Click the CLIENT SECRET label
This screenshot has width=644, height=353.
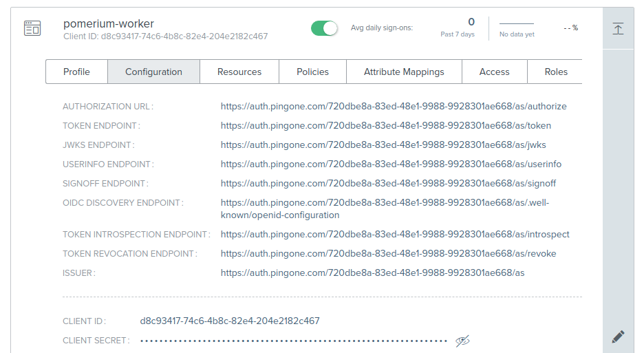point(96,341)
